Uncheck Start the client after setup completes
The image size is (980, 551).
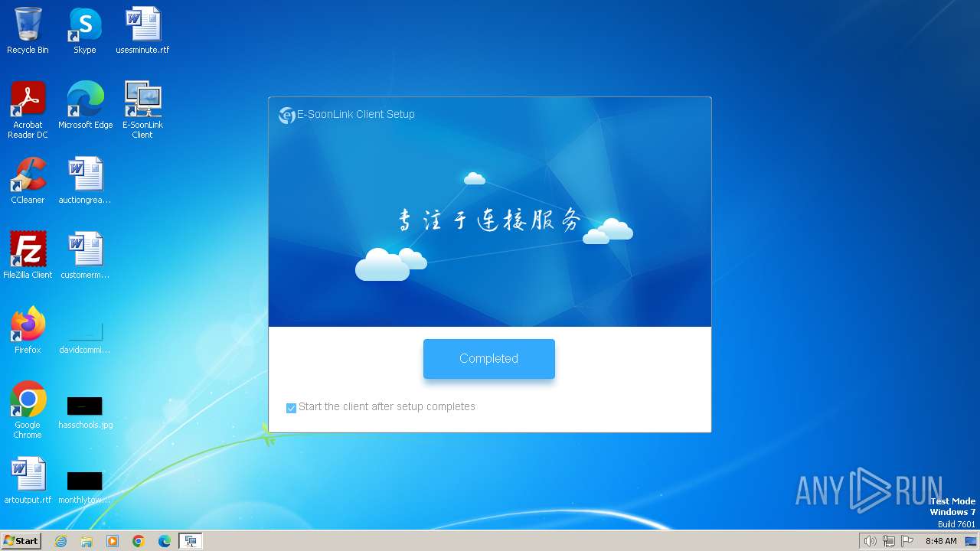point(291,408)
